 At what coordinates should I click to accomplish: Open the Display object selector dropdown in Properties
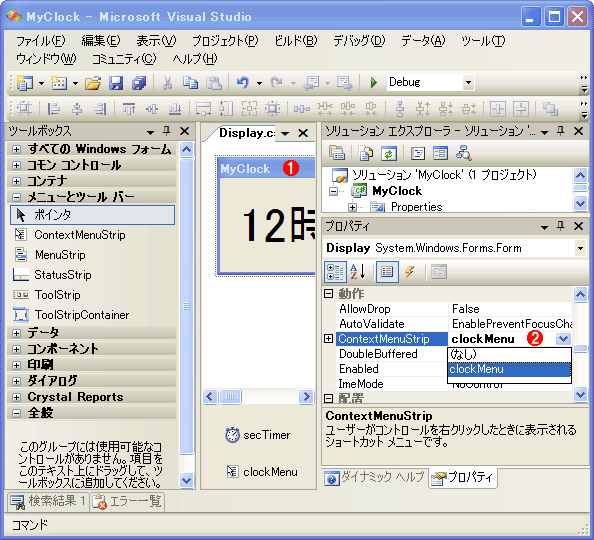580,248
